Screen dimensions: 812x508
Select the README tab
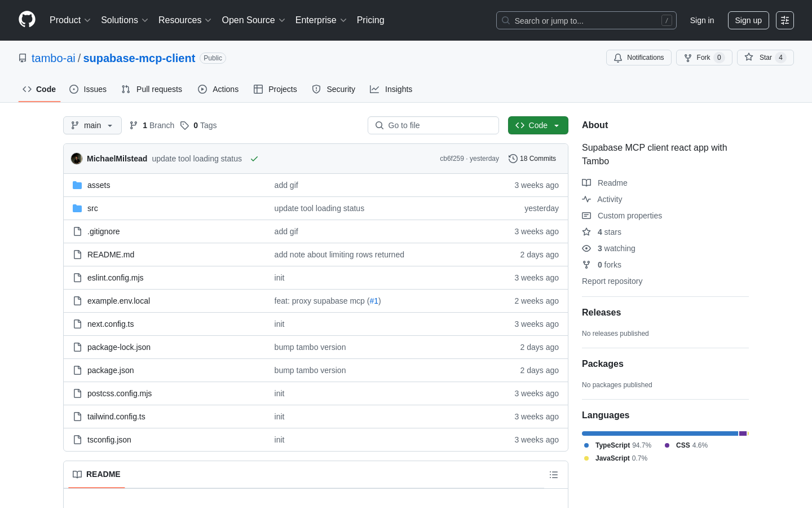click(96, 474)
